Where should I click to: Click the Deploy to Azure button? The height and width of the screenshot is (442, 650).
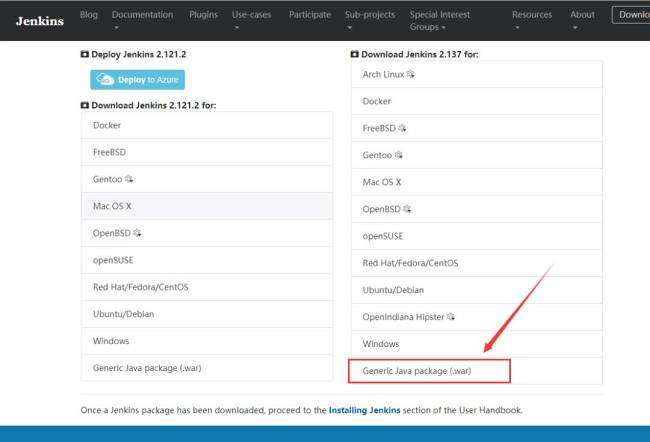point(138,80)
